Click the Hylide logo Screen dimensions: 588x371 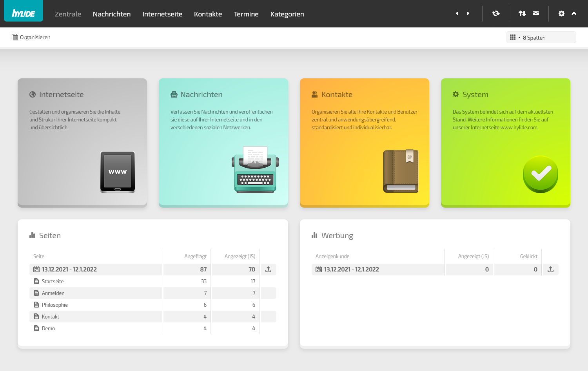coord(24,13)
